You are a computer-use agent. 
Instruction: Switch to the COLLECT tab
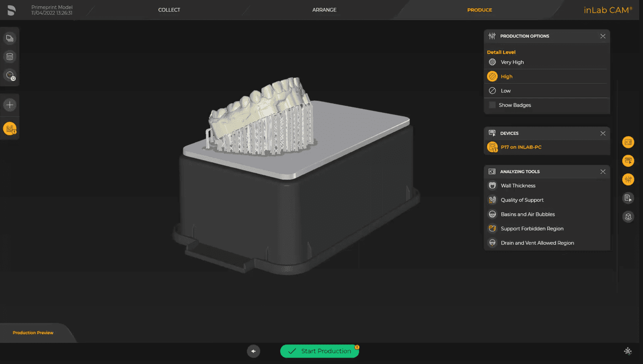point(169,10)
